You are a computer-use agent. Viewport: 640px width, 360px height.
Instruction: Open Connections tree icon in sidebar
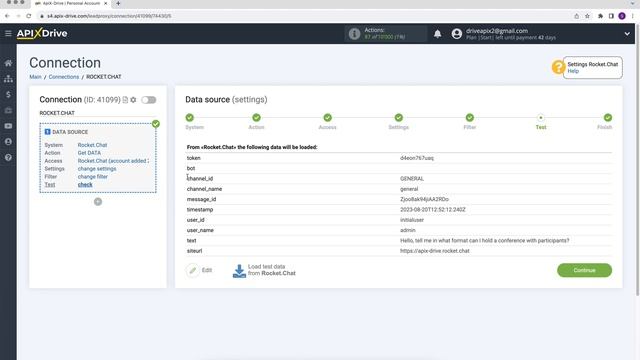pos(8,79)
